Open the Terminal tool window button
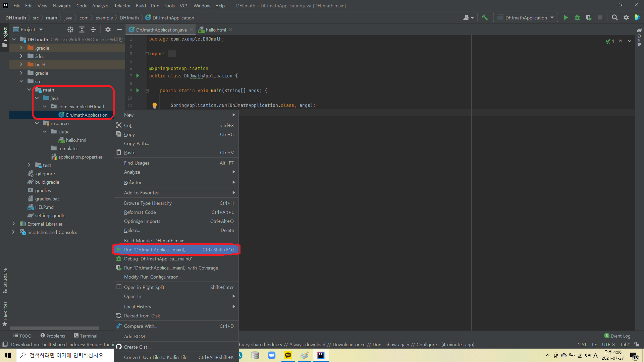644x362 pixels. 86,336
